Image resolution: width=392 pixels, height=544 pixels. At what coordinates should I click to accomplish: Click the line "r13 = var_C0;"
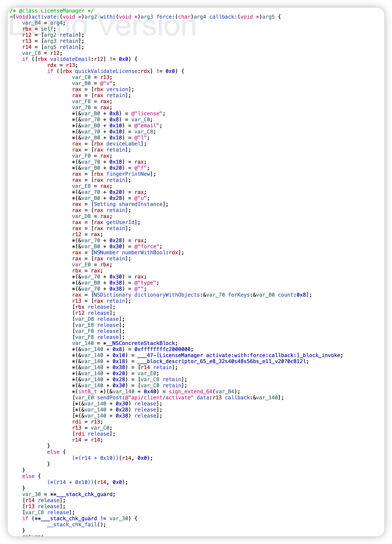[92, 428]
